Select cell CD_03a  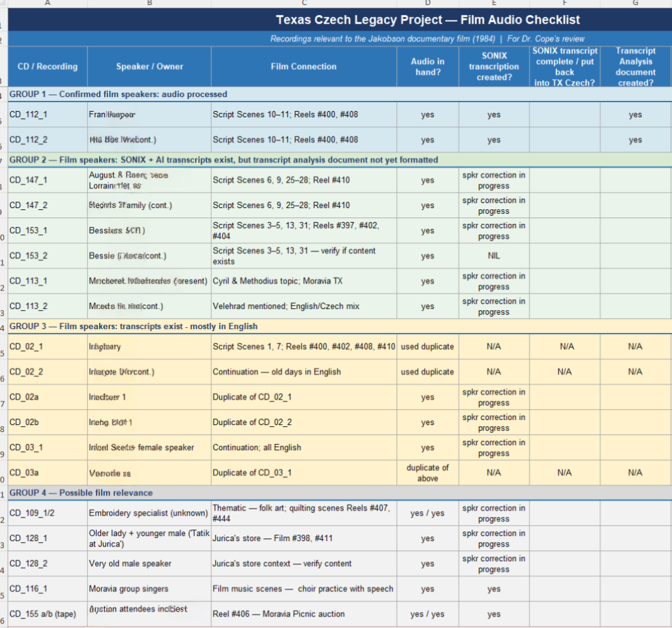click(47, 473)
